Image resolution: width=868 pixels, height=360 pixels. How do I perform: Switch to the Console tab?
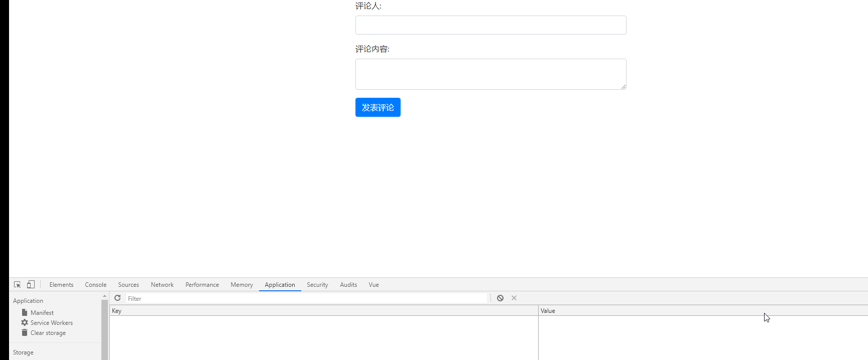click(95, 285)
